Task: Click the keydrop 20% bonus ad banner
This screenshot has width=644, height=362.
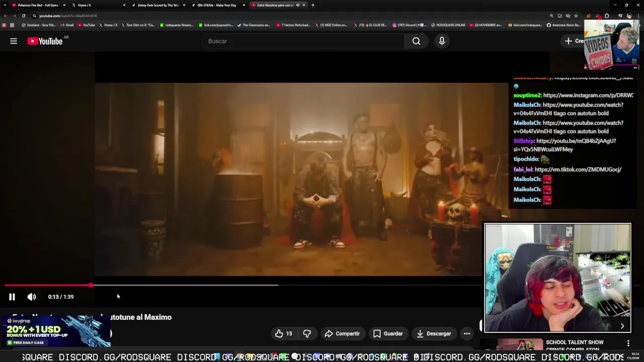Action: tap(55, 331)
